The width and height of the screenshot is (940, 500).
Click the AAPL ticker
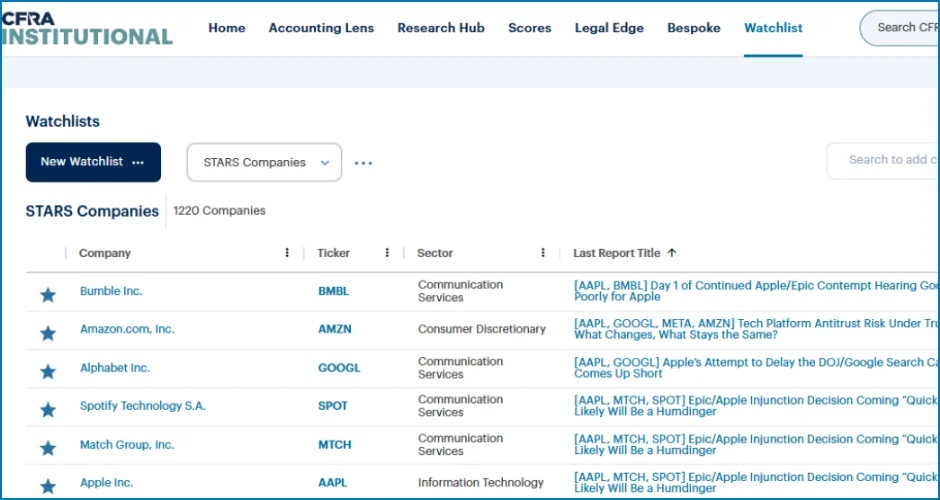[333, 483]
